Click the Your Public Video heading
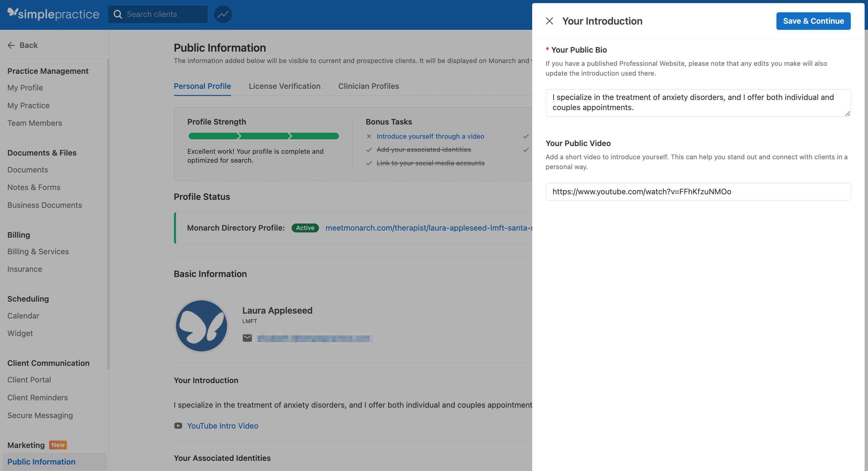The image size is (868, 471). tap(578, 143)
